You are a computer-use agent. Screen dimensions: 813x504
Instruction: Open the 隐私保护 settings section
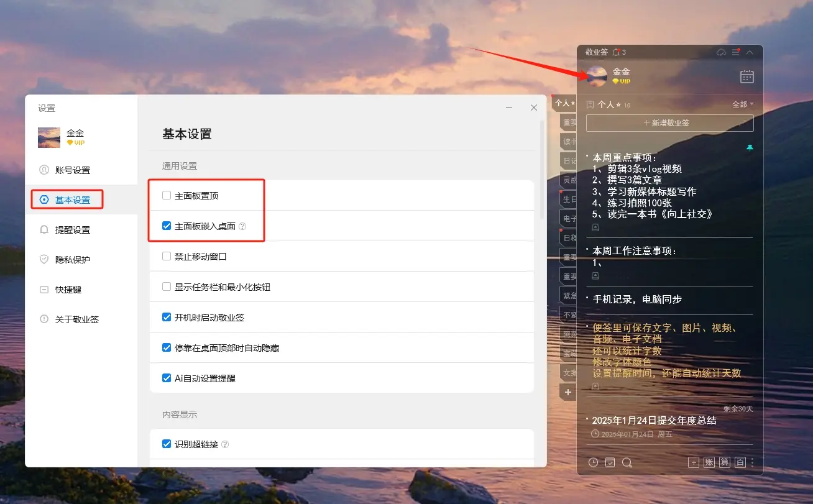pos(72,260)
